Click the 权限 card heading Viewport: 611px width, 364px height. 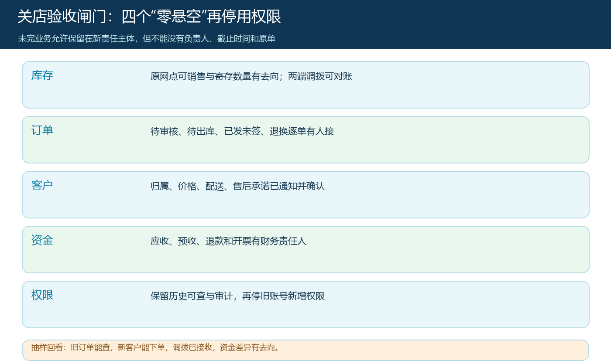tap(42, 295)
